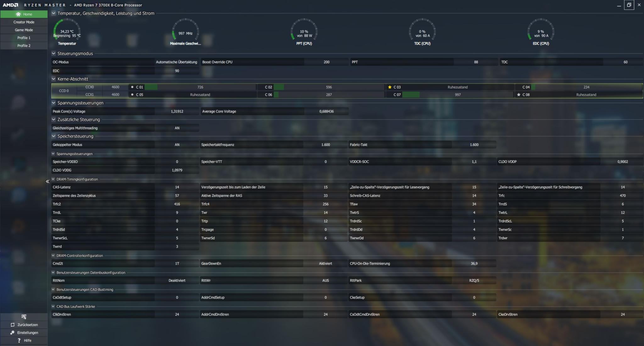Click the dot indicator on core C 05

[x=132, y=95]
